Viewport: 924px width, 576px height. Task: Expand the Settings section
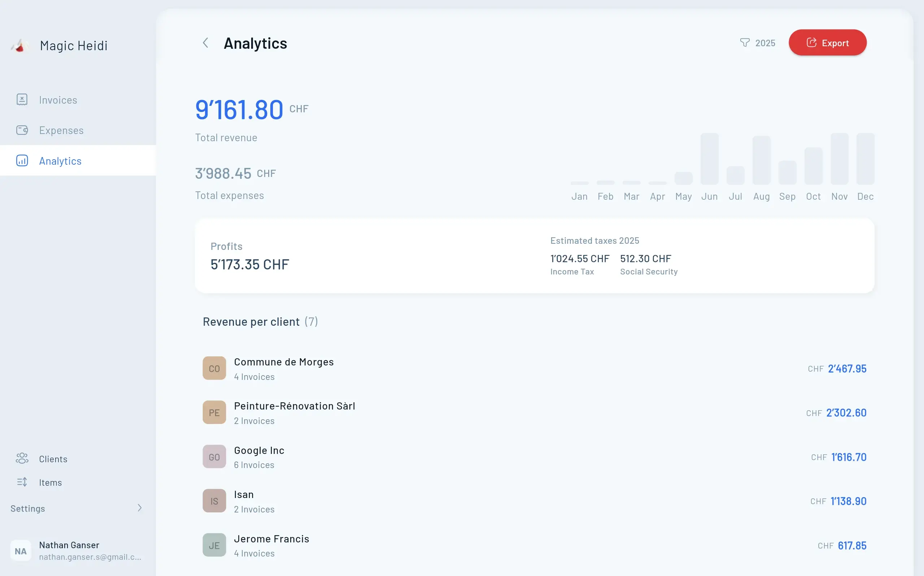pyautogui.click(x=27, y=508)
